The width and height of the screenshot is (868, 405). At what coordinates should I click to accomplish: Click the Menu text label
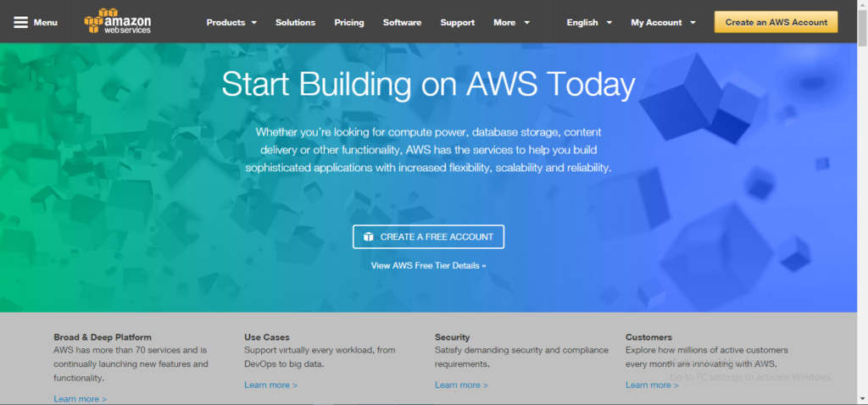click(x=46, y=23)
